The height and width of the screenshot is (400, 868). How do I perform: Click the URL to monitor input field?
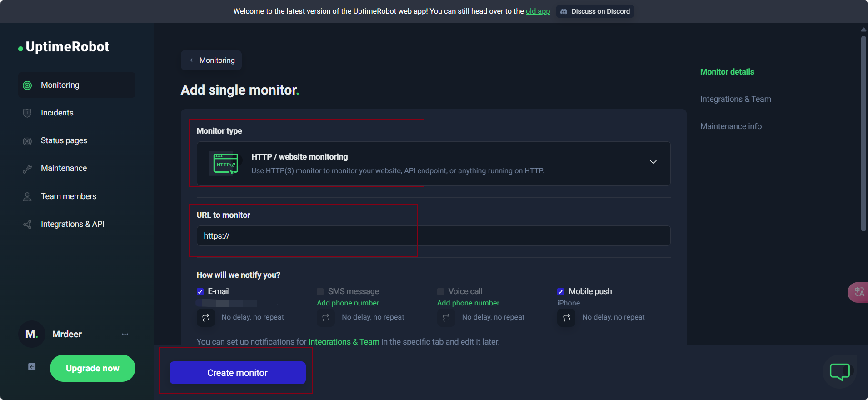[x=434, y=236]
